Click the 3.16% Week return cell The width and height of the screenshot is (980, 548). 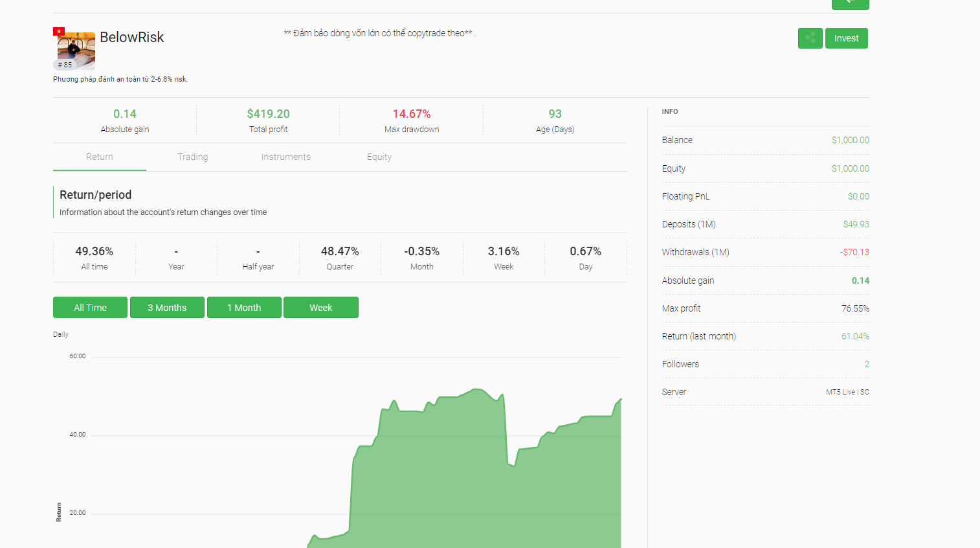(x=504, y=257)
